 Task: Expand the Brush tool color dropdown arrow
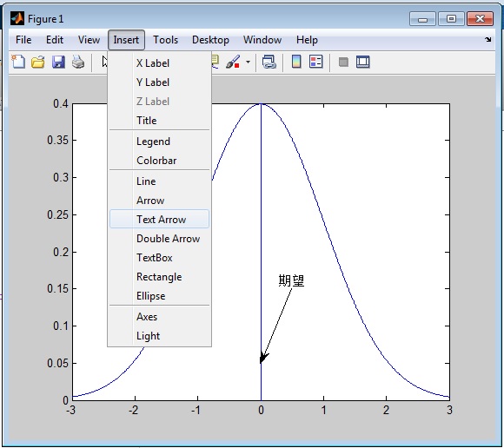pyautogui.click(x=248, y=62)
